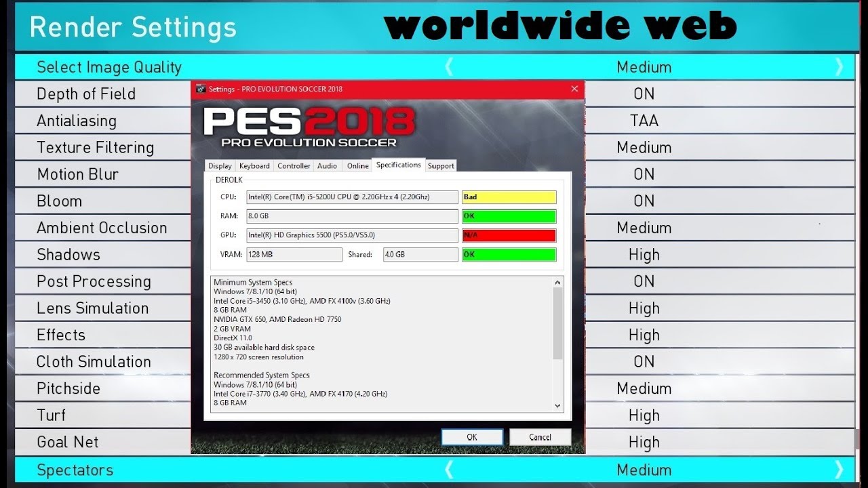
Task: Select the Specifications tab
Action: pyautogui.click(x=398, y=165)
